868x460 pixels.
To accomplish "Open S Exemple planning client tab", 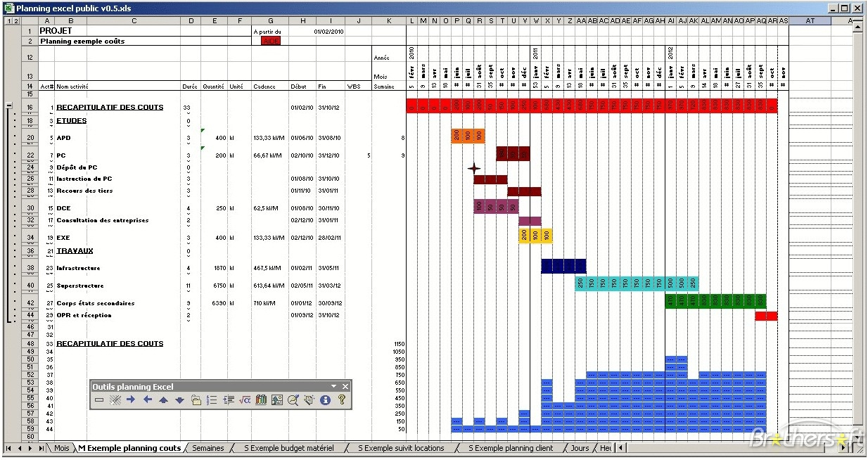I will 511,448.
